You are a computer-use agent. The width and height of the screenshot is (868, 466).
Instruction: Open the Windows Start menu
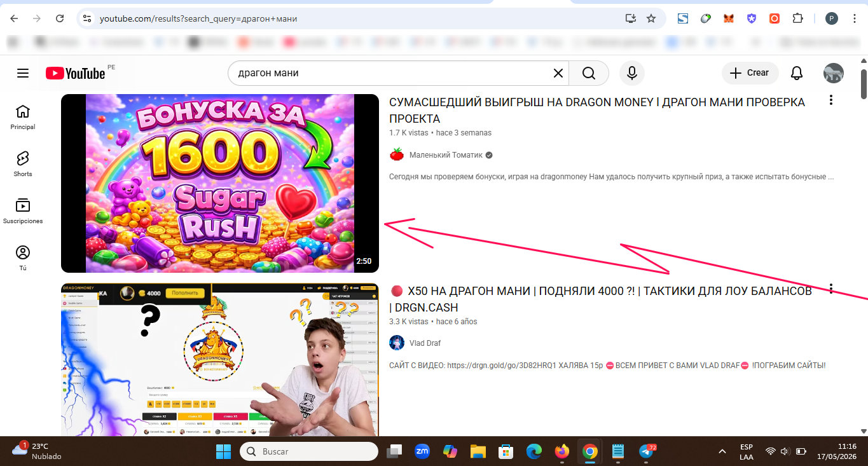coord(224,451)
